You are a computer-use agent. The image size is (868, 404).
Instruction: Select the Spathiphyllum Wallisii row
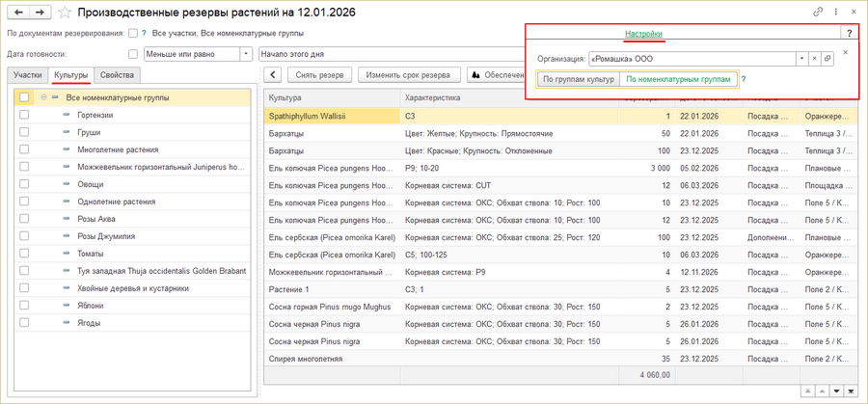(x=560, y=117)
